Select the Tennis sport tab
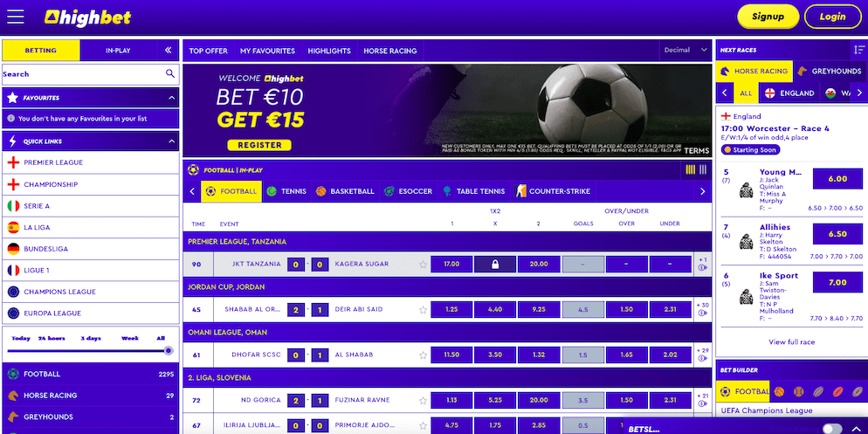868x434 pixels. (x=286, y=191)
